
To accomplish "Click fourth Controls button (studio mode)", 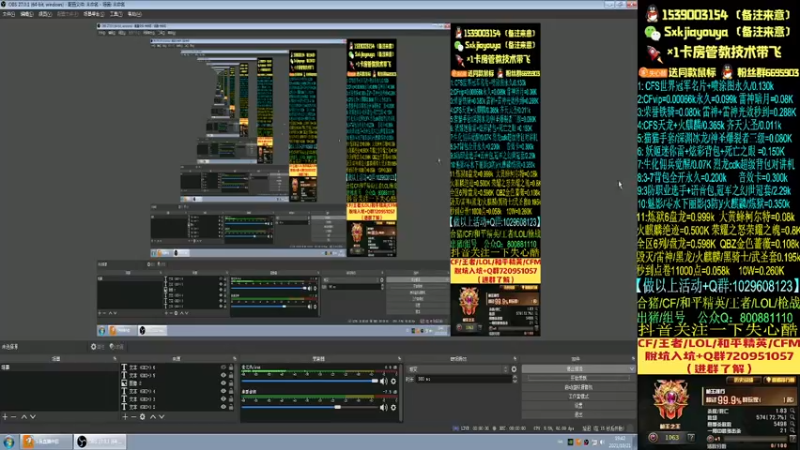I will 578,396.
